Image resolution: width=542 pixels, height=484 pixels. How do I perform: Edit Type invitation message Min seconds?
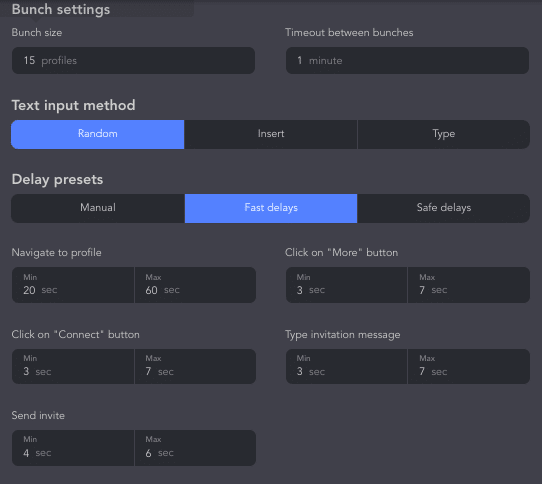point(346,366)
